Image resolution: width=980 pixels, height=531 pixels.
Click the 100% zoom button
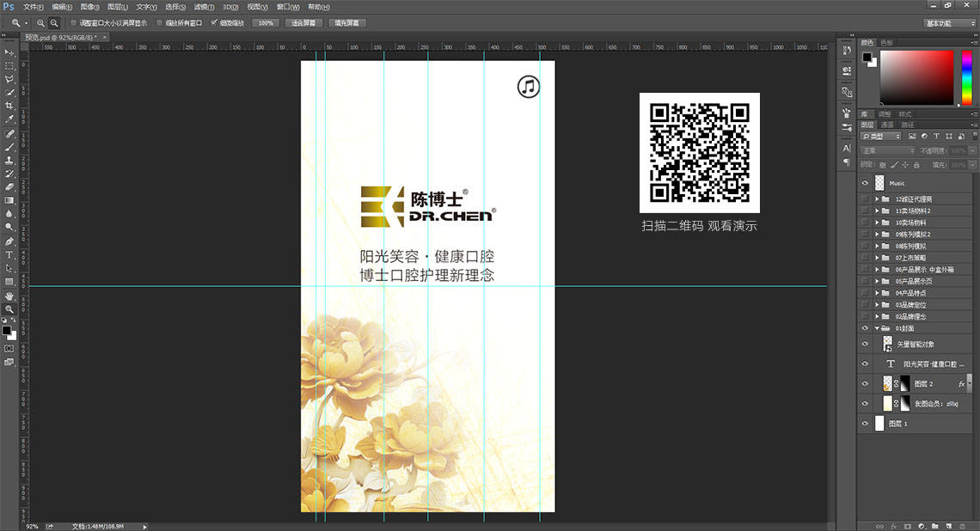click(266, 23)
